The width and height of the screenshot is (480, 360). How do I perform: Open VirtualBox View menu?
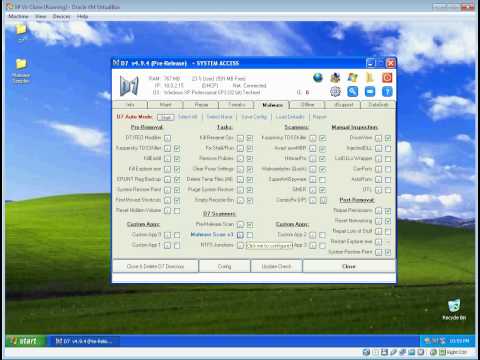coord(41,16)
